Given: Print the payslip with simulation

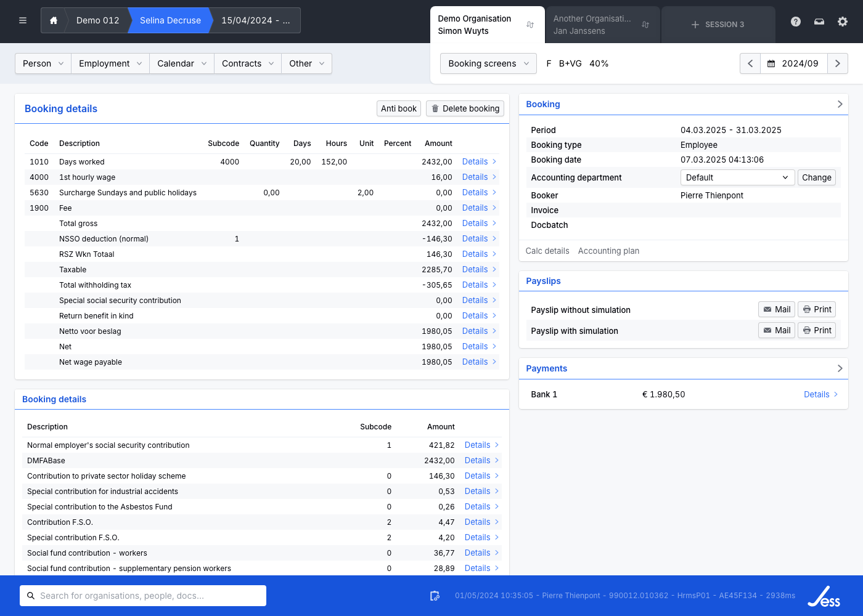Looking at the screenshot, I should tap(817, 330).
